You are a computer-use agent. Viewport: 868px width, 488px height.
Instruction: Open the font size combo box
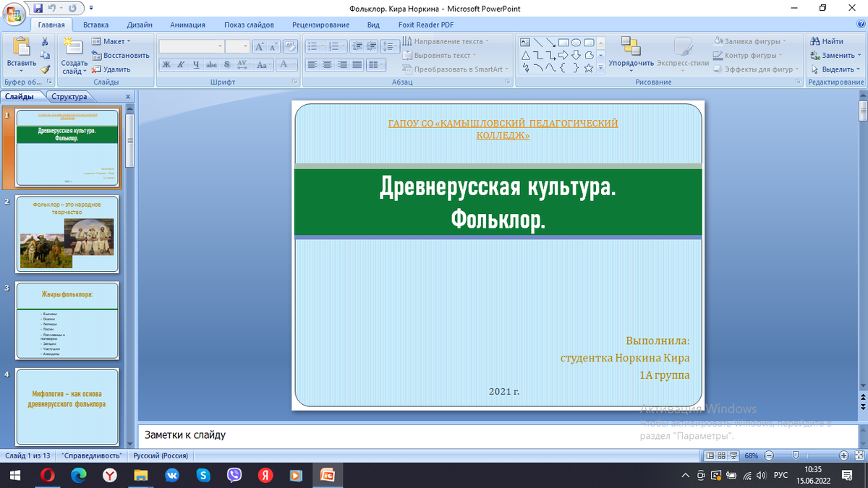tap(237, 46)
